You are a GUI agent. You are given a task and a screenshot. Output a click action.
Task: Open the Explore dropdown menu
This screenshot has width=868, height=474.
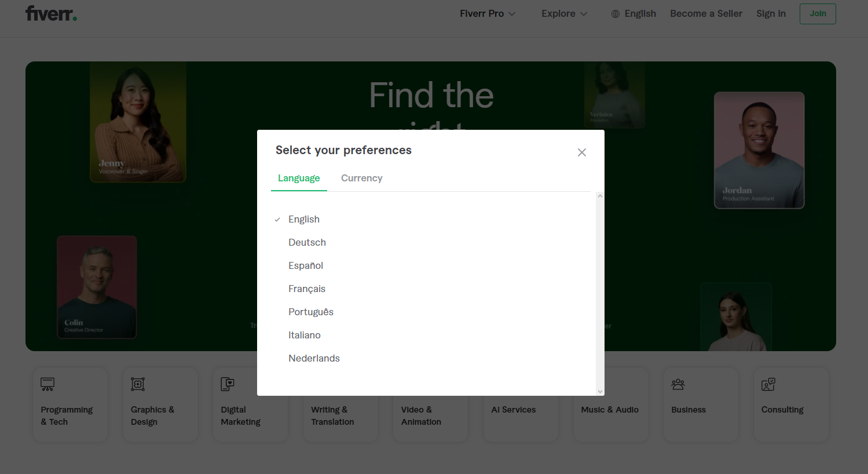(564, 13)
